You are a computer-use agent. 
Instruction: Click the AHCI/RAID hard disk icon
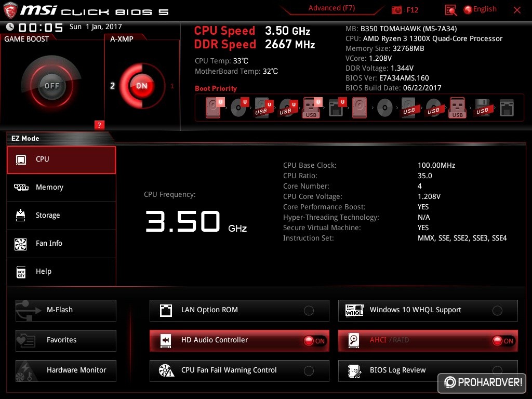354,340
